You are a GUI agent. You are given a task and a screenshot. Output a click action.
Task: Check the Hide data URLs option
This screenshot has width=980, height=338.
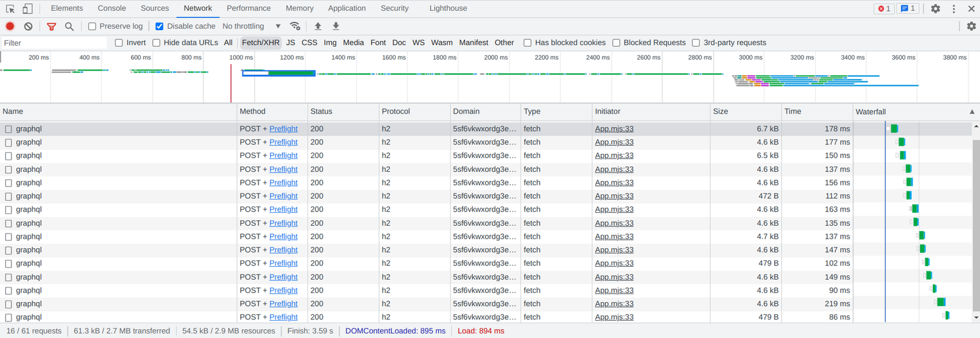(157, 43)
